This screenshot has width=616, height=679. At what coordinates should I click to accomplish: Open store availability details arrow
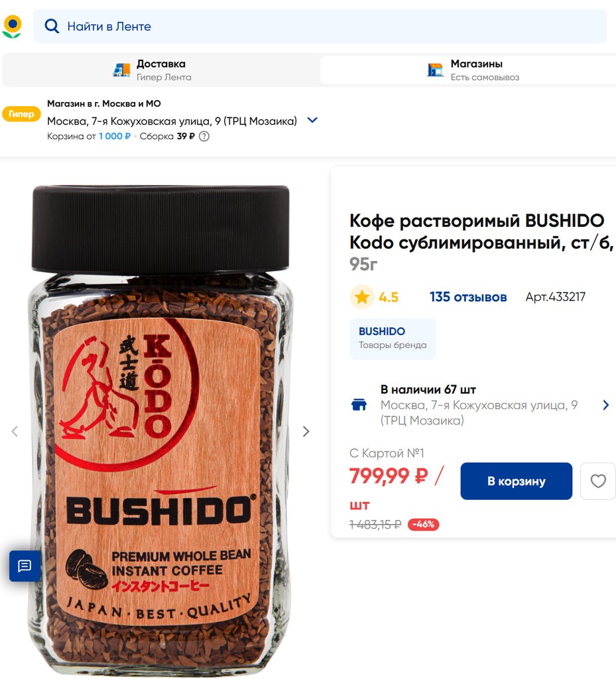(605, 405)
